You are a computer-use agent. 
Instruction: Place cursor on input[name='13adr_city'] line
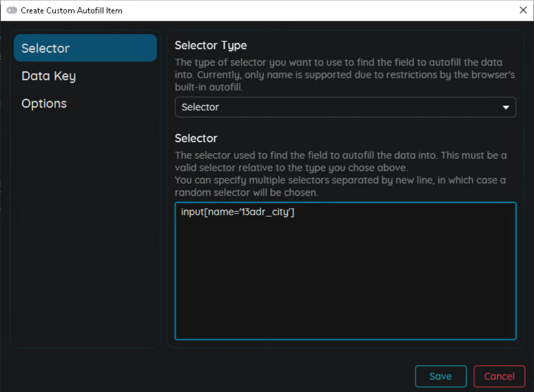[238, 213]
